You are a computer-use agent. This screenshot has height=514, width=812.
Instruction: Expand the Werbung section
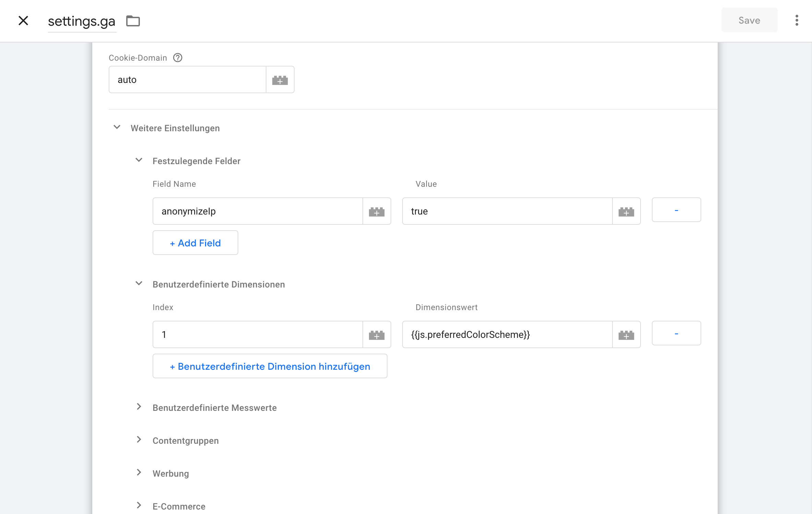[x=139, y=473]
